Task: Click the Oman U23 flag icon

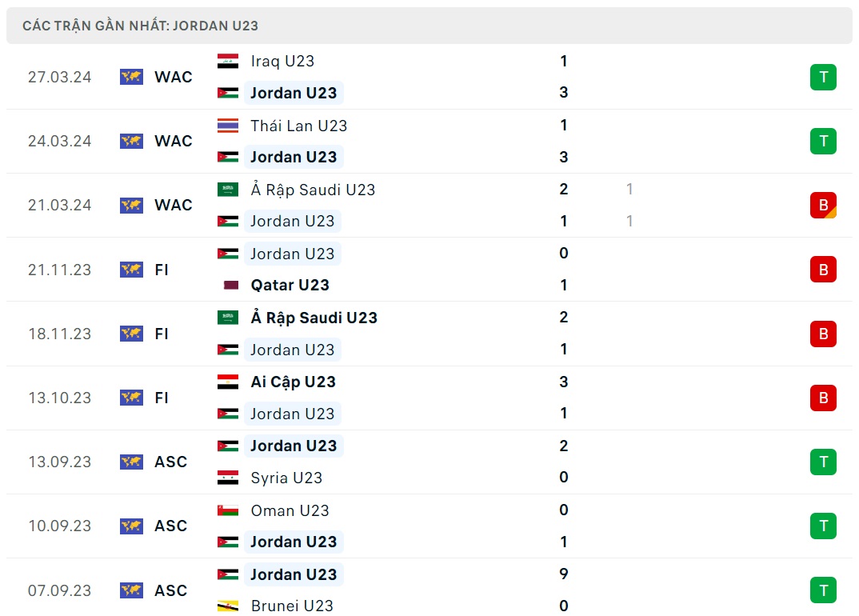Action: click(228, 510)
